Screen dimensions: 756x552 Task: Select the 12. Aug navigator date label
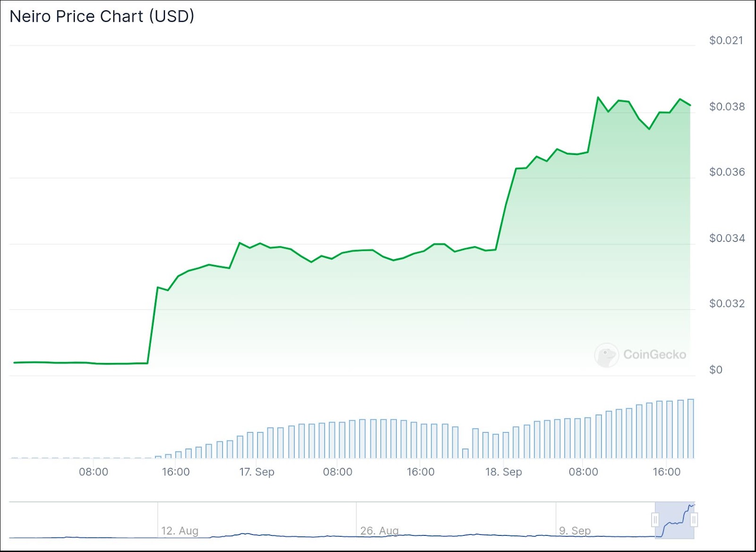[x=180, y=531]
